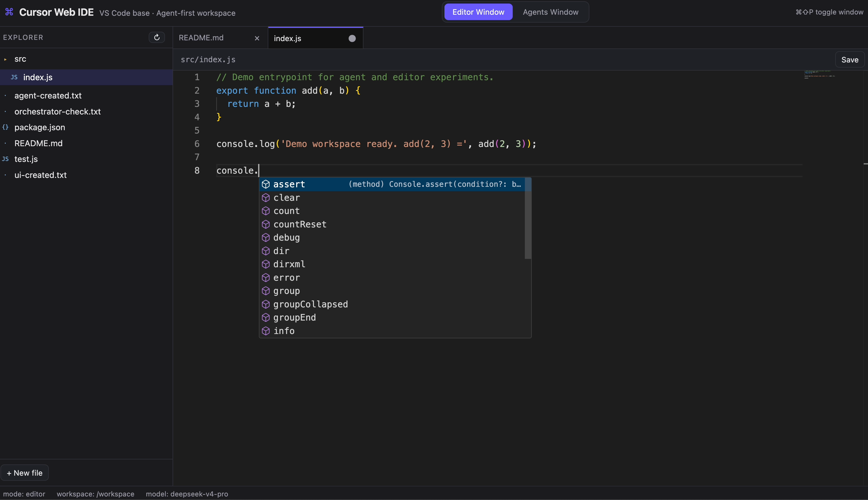Click the + New file button
This screenshot has height=500, width=868.
tap(25, 473)
